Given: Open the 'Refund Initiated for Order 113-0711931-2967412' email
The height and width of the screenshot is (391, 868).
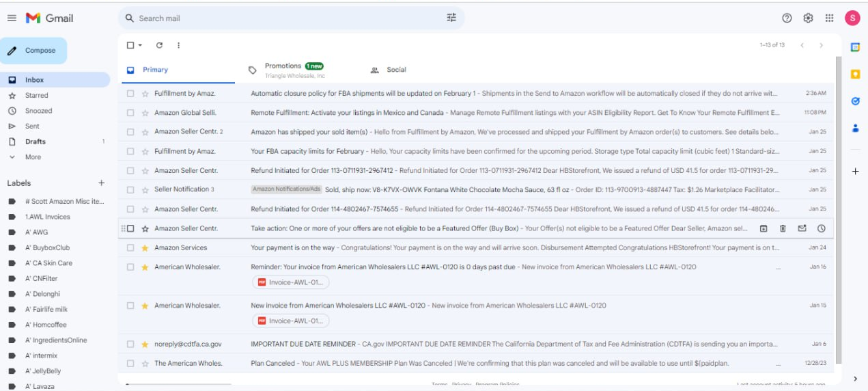Looking at the screenshot, I should click(x=477, y=171).
